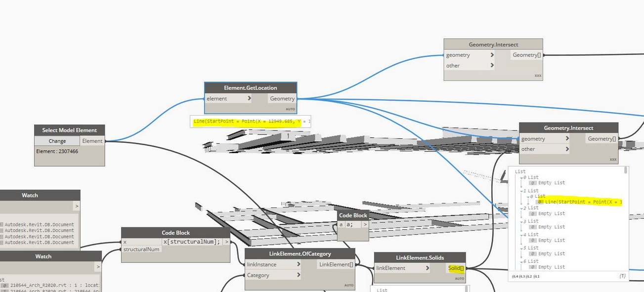
Task: Click chevron on lower Geometry.Intersect geometry port
Action: point(567,139)
